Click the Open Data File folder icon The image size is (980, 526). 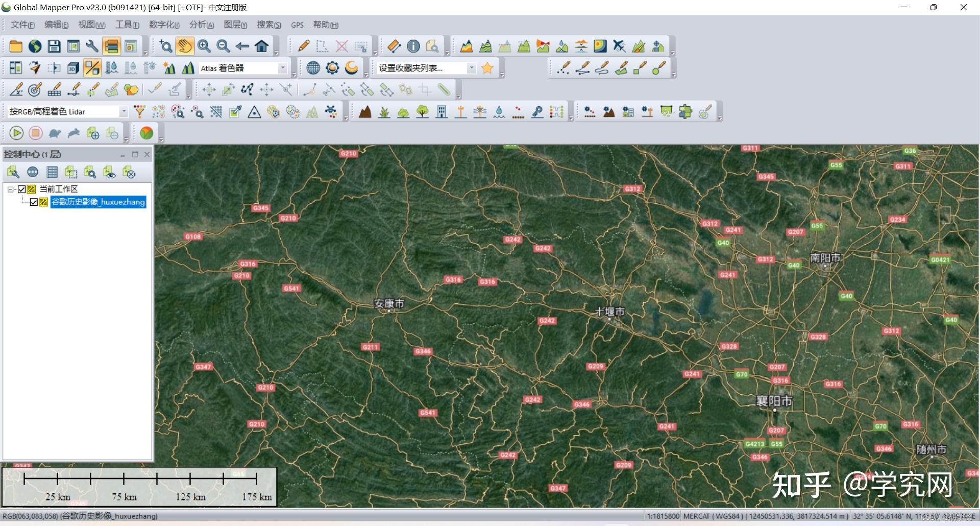coord(16,46)
